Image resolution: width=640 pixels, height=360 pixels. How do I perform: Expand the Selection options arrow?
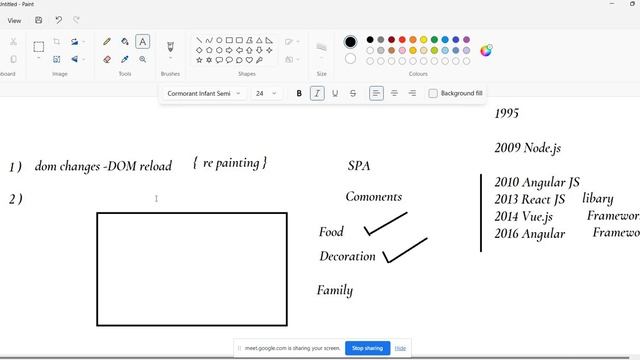pyautogui.click(x=39, y=59)
